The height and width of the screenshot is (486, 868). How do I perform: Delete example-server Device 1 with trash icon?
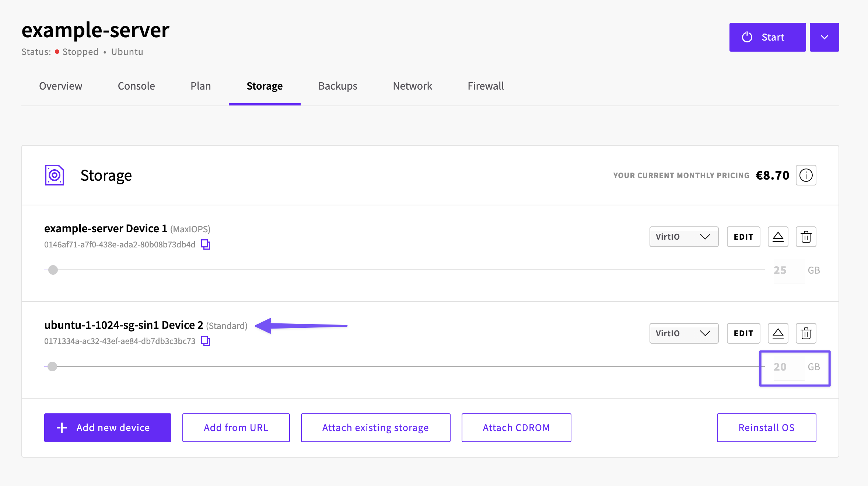click(806, 237)
